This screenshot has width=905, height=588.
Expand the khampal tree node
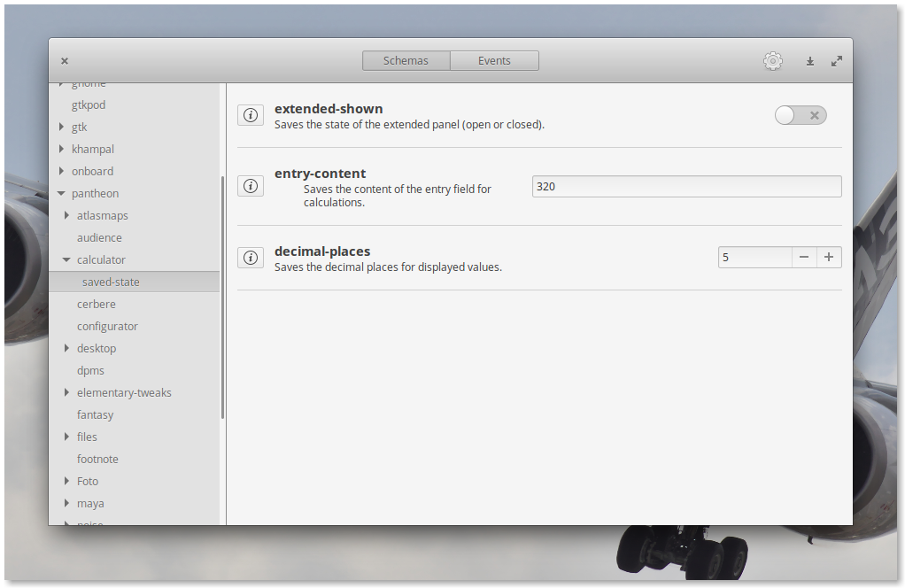(61, 149)
